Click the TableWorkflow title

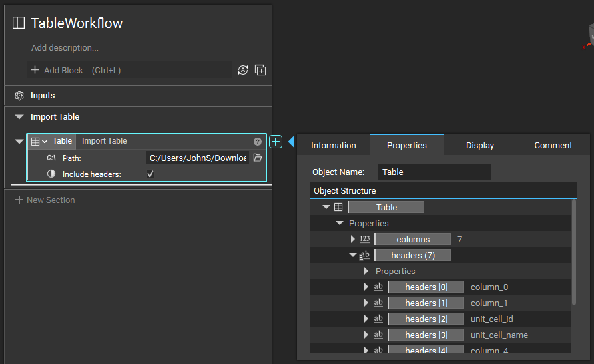tap(77, 23)
